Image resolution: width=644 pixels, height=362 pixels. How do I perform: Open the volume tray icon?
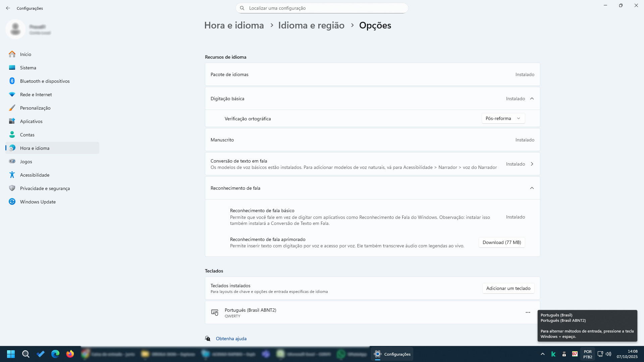608,354
